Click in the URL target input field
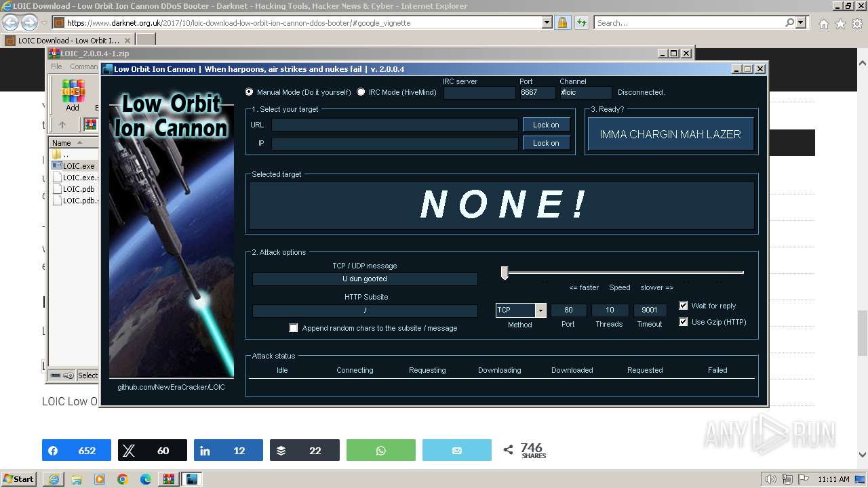868x488 pixels. 395,125
